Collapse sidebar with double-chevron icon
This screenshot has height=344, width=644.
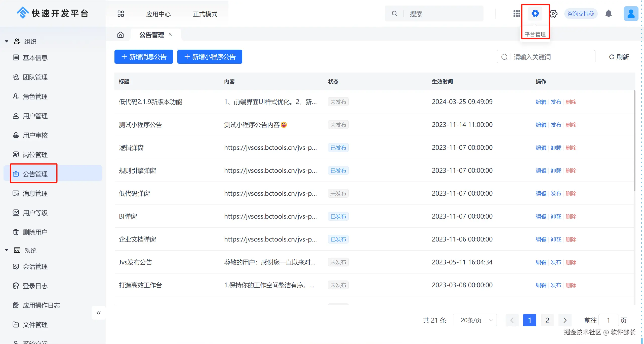point(99,313)
